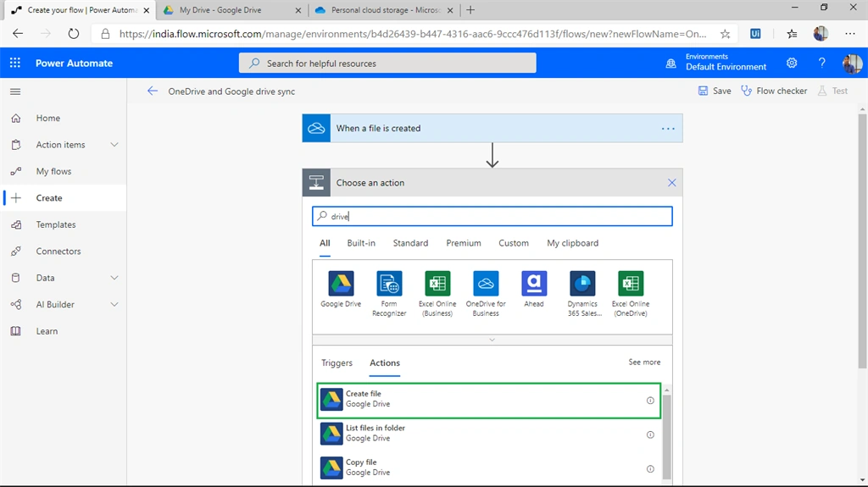Open the Templates page
The width and height of the screenshot is (868, 487).
[56, 224]
